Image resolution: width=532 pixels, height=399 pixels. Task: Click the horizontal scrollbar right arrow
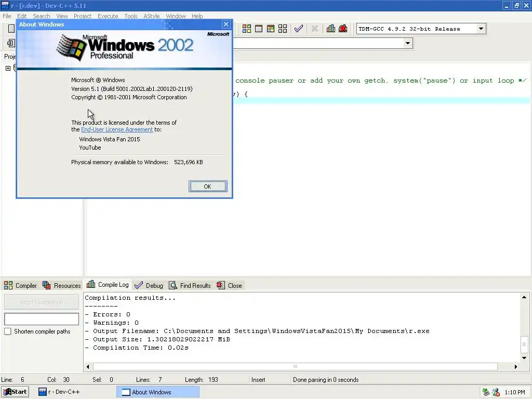(x=516, y=366)
